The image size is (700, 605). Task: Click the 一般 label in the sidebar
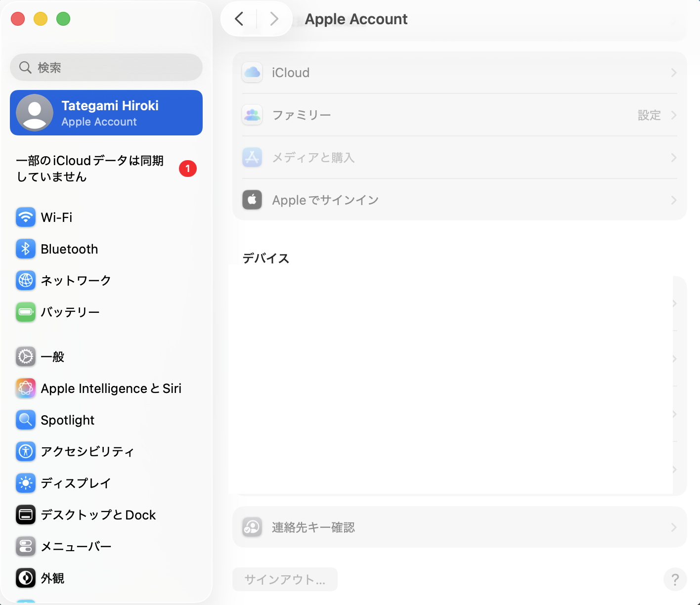point(52,356)
